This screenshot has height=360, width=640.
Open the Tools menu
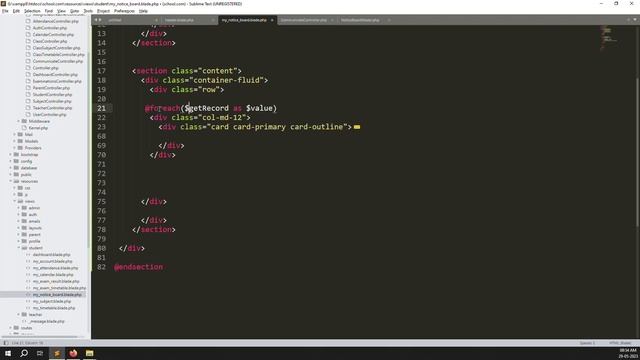[88, 11]
